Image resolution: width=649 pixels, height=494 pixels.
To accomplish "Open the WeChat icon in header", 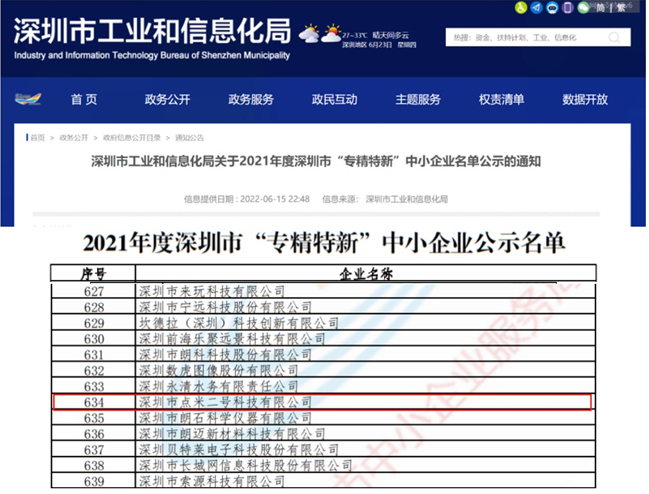I will (x=585, y=8).
